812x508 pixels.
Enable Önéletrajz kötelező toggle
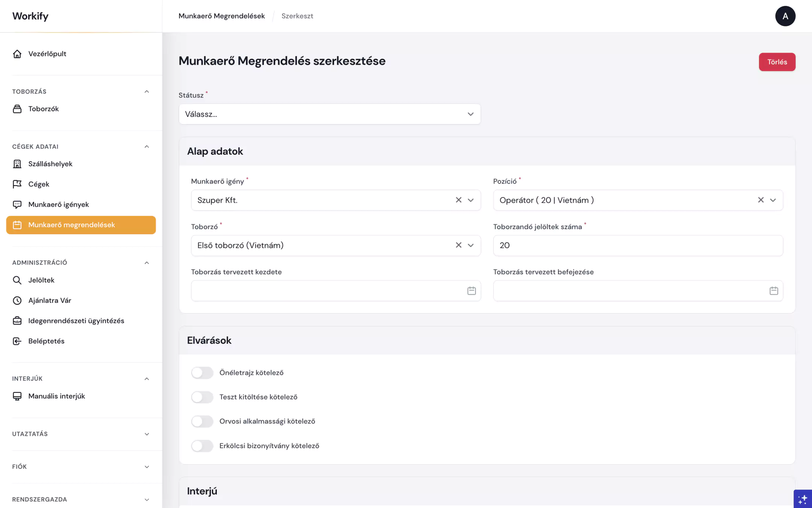(x=202, y=373)
